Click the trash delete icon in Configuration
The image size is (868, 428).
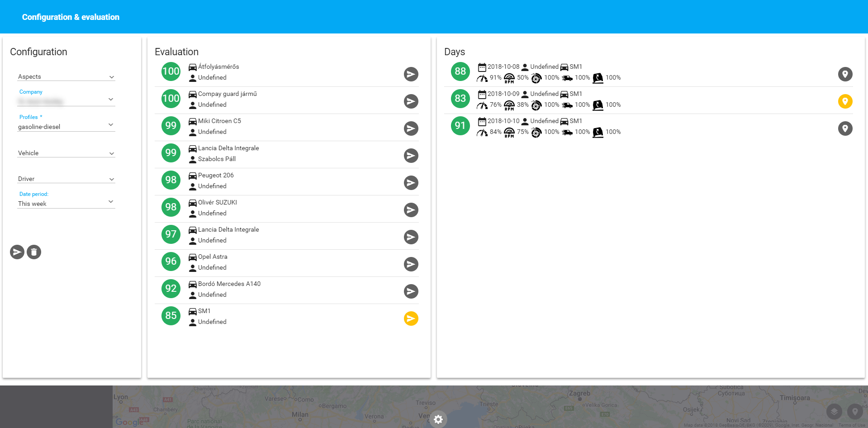click(x=34, y=252)
